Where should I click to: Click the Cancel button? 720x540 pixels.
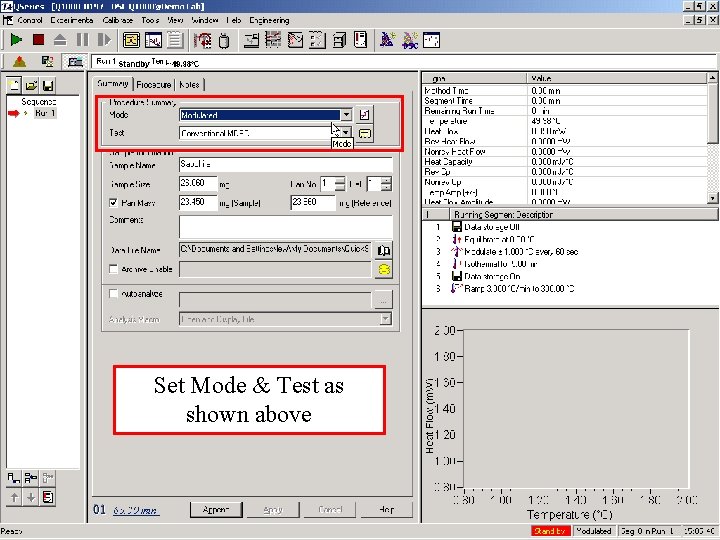pos(330,510)
